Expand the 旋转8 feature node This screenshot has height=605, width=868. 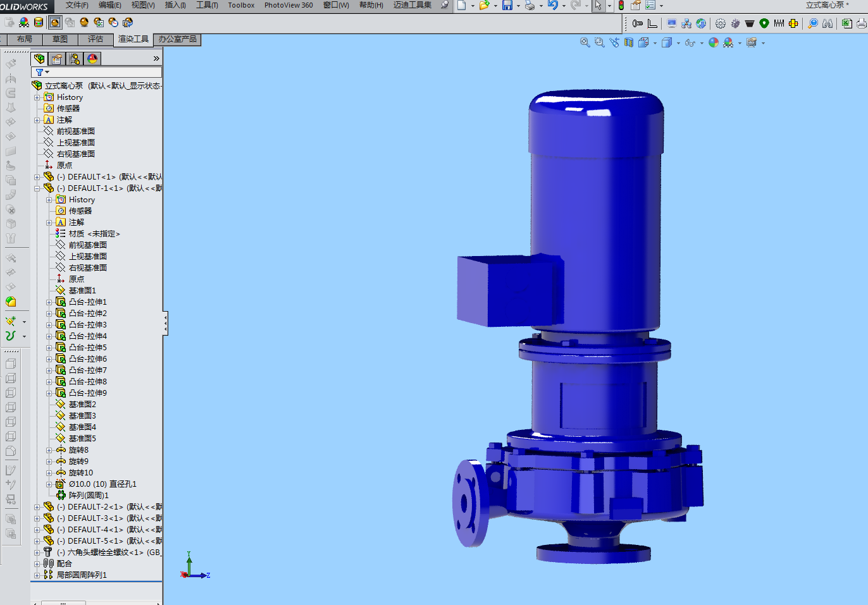click(x=49, y=450)
